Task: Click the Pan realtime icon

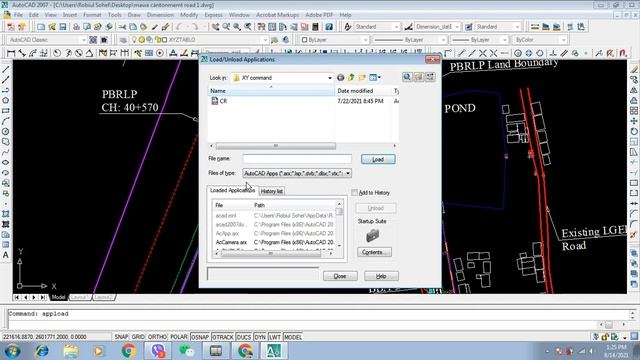Action: coord(215,27)
